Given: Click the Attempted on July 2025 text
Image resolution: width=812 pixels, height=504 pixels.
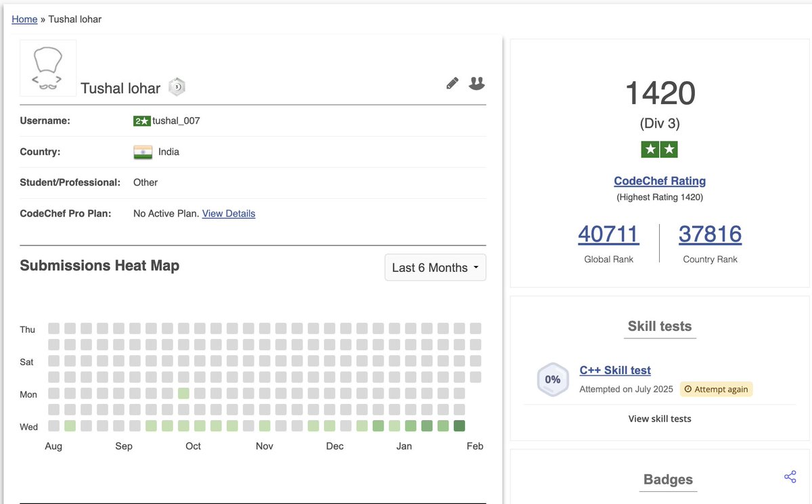Looking at the screenshot, I should (627, 390).
